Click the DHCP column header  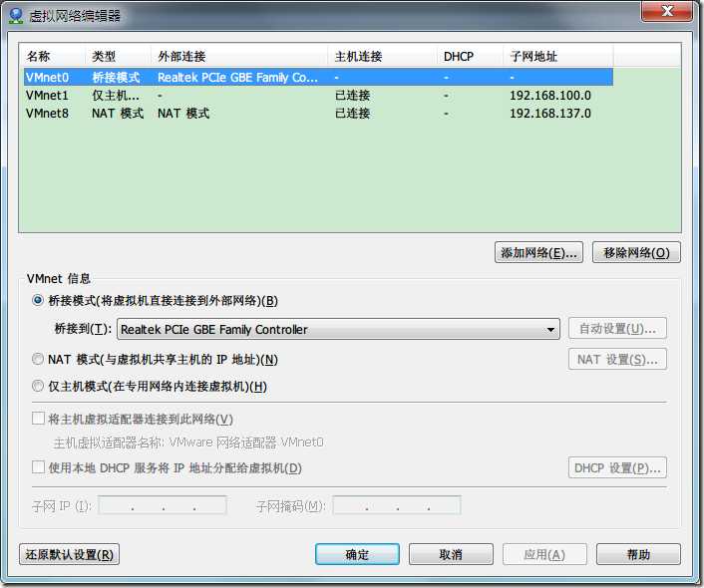click(x=470, y=56)
